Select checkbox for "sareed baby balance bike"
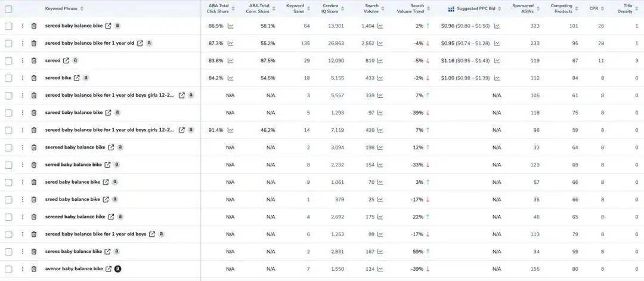Viewport: 644px width, 281px height. pyautogui.click(x=8, y=113)
